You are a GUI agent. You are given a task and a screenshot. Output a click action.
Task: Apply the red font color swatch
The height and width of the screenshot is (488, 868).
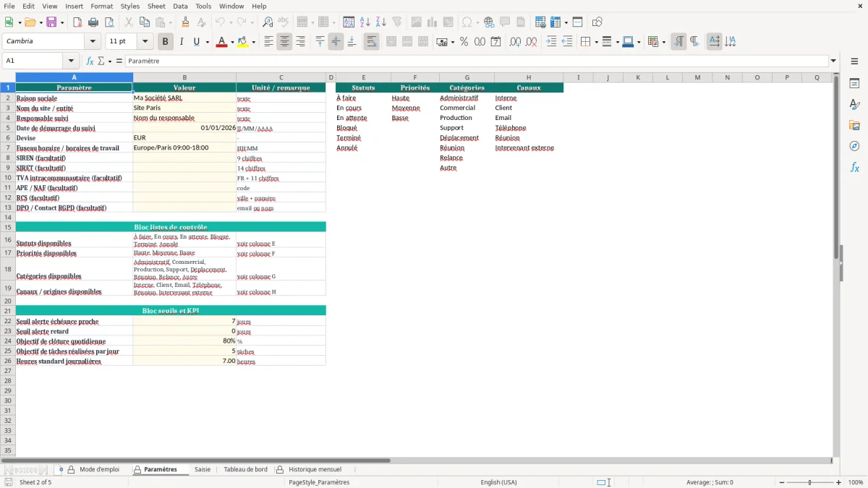(x=221, y=42)
